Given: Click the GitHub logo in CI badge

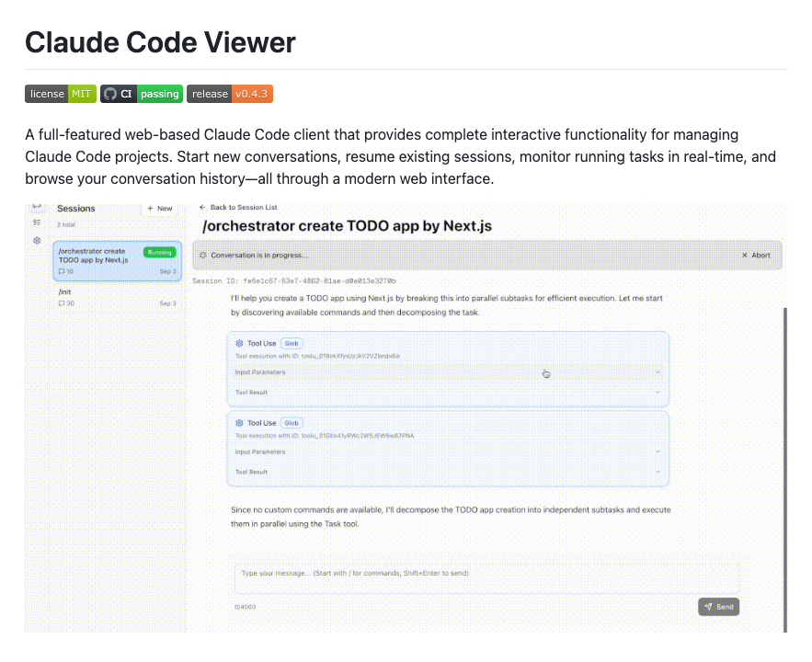Looking at the screenshot, I should coord(109,94).
